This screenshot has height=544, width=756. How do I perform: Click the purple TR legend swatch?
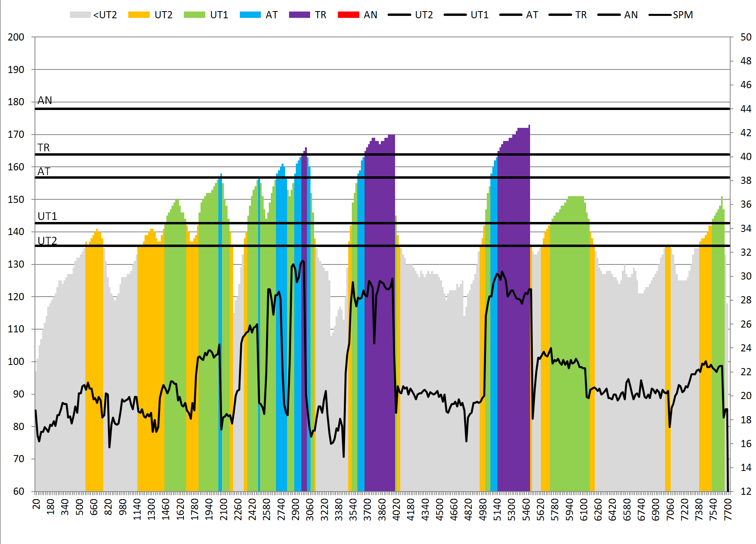pos(299,15)
